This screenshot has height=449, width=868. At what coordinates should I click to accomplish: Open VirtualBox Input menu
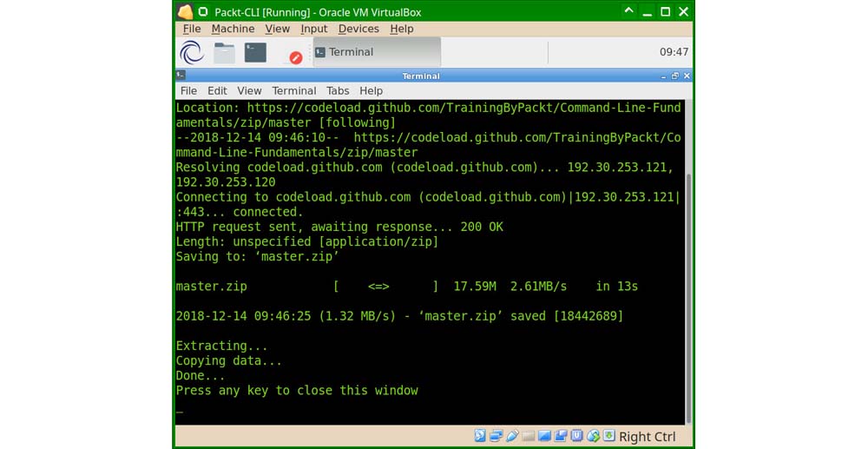click(314, 29)
